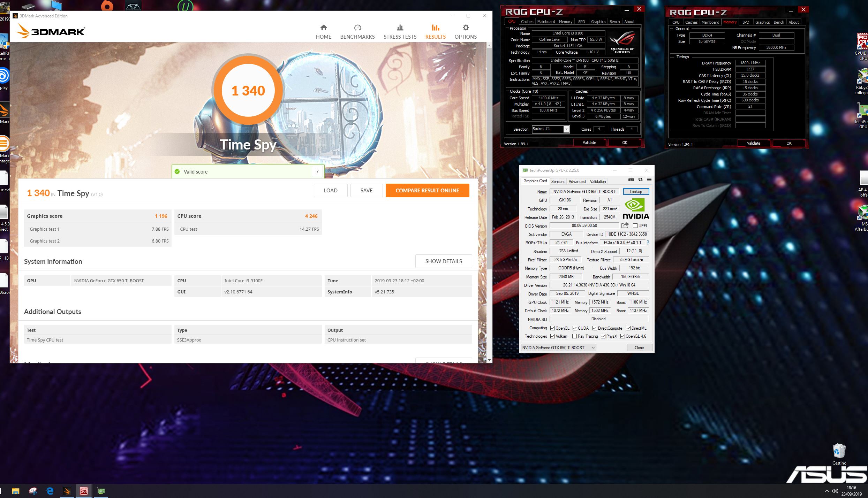
Task: Toggle the Vulkan checkbox
Action: (552, 336)
